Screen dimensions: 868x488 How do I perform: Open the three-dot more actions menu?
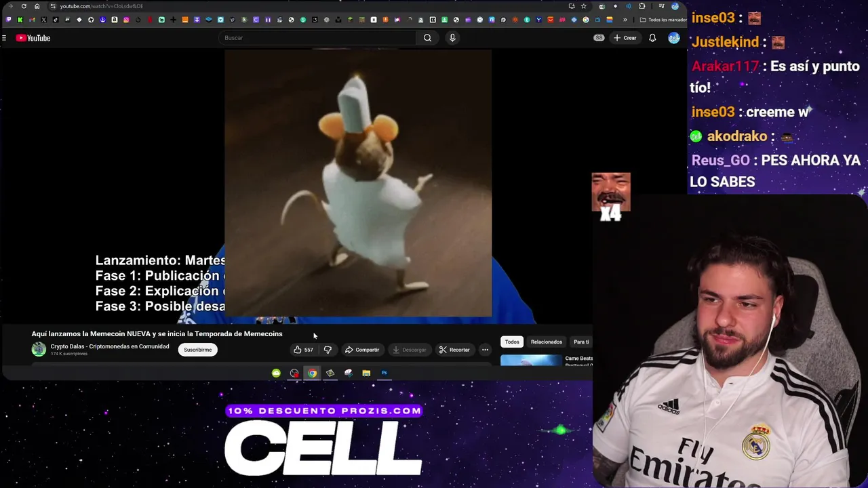coord(485,350)
